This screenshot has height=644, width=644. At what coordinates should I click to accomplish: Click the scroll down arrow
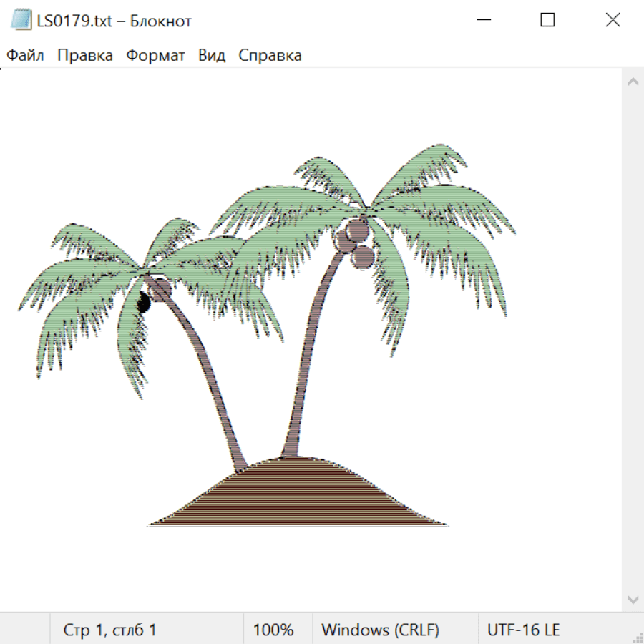pyautogui.click(x=633, y=599)
